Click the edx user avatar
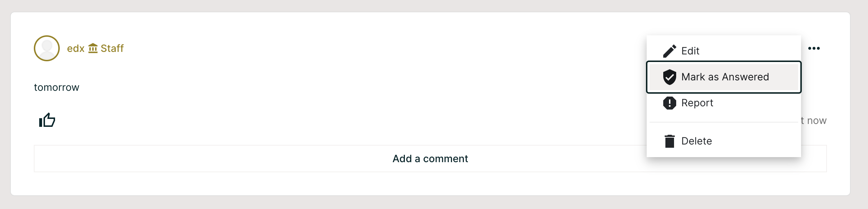868x209 pixels. 47,48
